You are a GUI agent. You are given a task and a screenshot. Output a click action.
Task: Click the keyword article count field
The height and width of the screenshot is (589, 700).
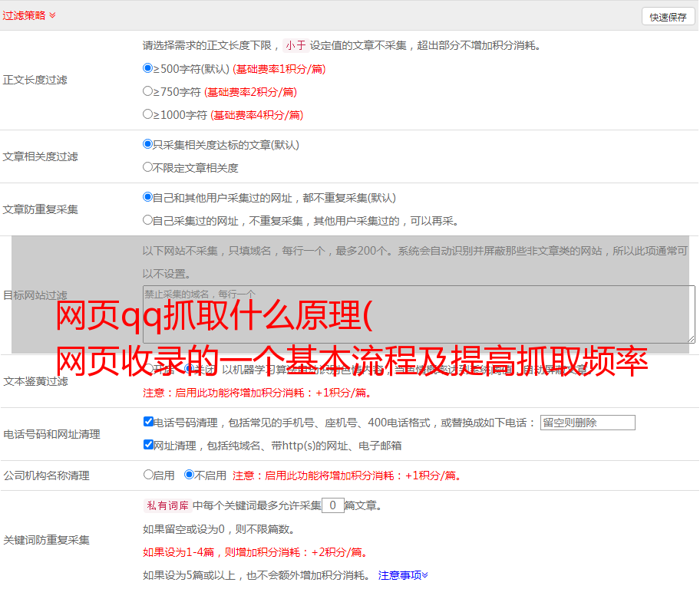coord(333,505)
